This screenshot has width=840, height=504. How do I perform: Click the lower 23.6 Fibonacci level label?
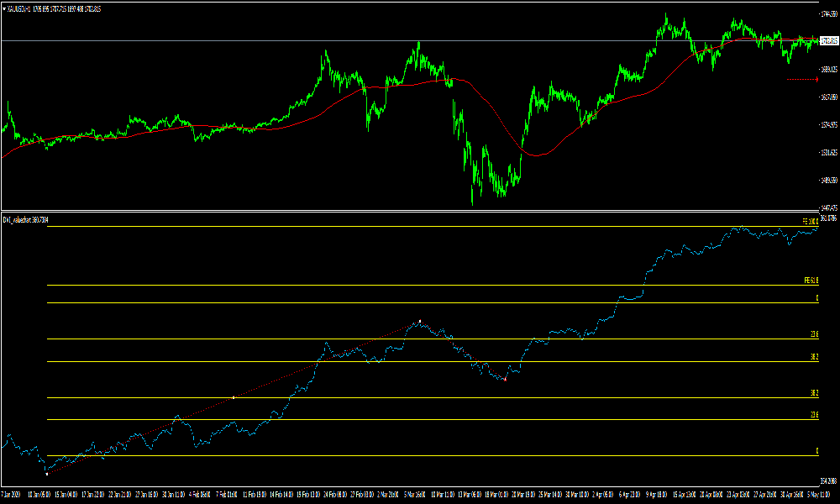814,415
